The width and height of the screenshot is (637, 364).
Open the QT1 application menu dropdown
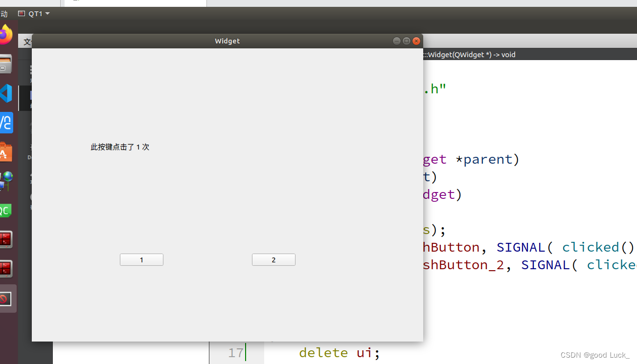[x=34, y=14]
